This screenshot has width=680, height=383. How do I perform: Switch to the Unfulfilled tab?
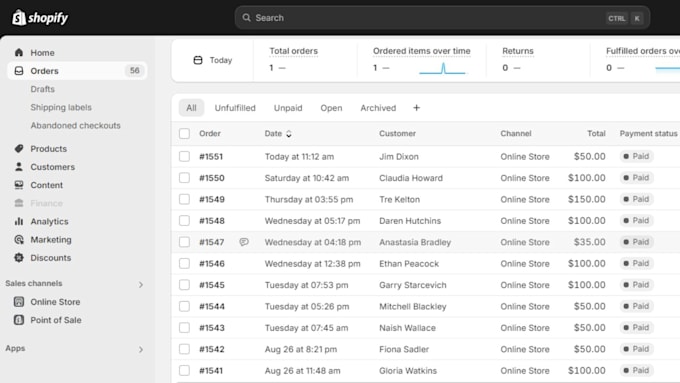[235, 108]
